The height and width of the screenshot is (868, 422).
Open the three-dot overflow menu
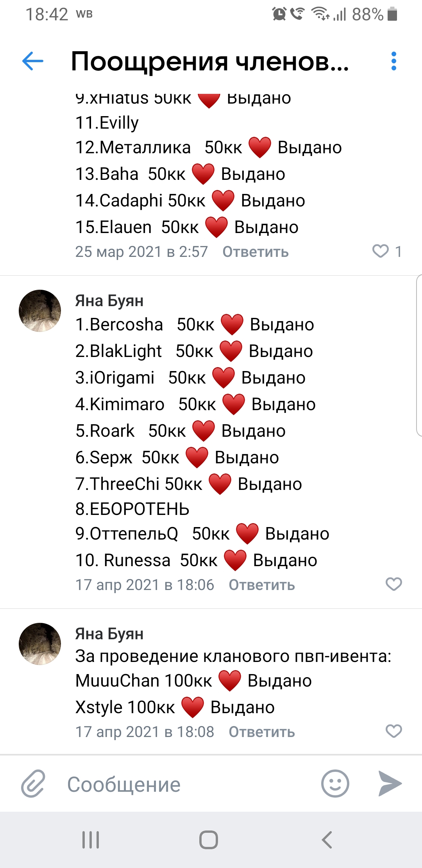tap(393, 61)
